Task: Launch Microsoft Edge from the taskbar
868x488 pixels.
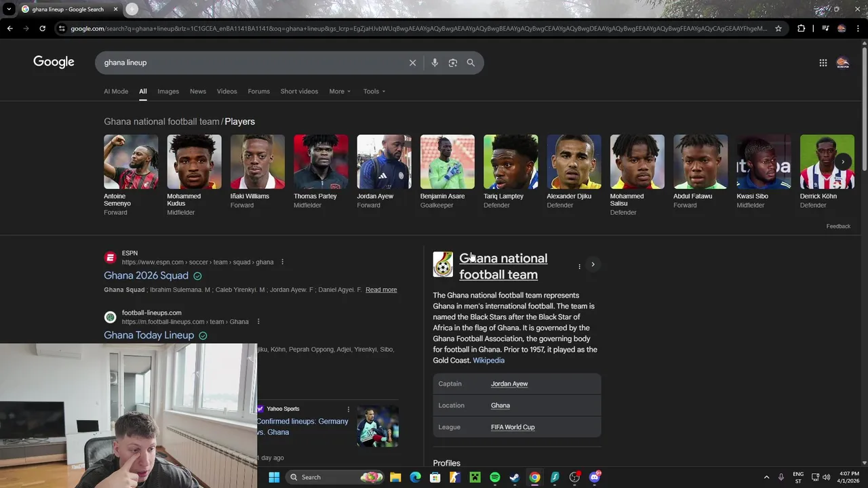Action: [415, 477]
